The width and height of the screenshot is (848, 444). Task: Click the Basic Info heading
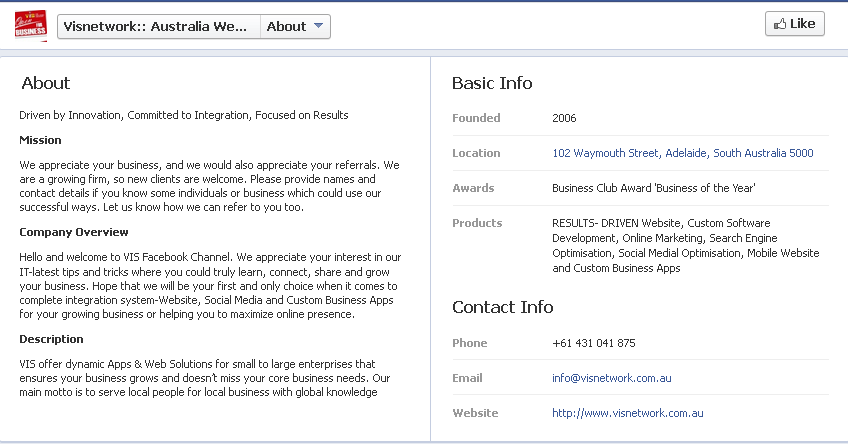click(492, 83)
